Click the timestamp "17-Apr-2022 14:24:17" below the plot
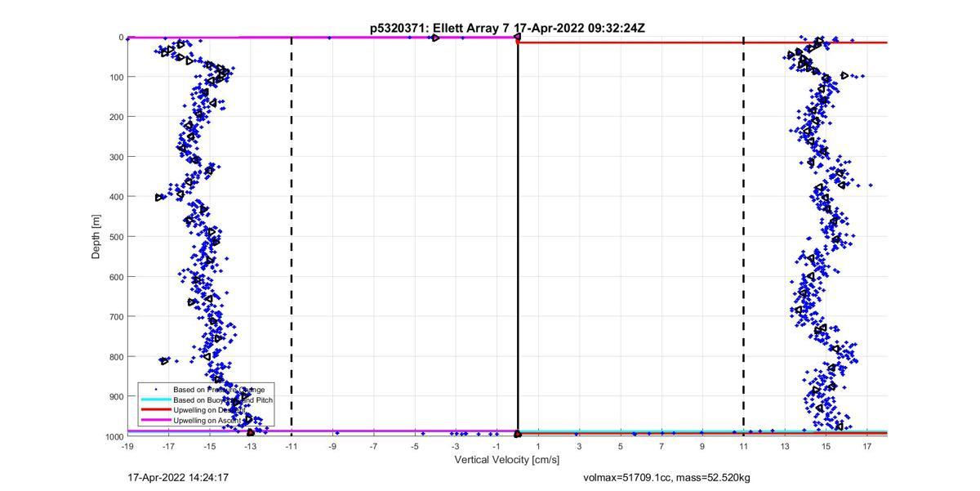 click(x=178, y=477)
